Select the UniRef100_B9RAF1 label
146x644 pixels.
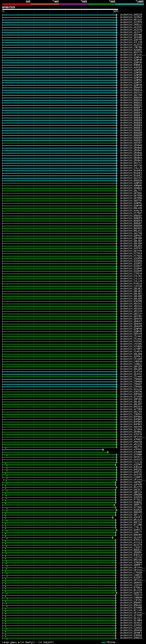click(x=131, y=65)
